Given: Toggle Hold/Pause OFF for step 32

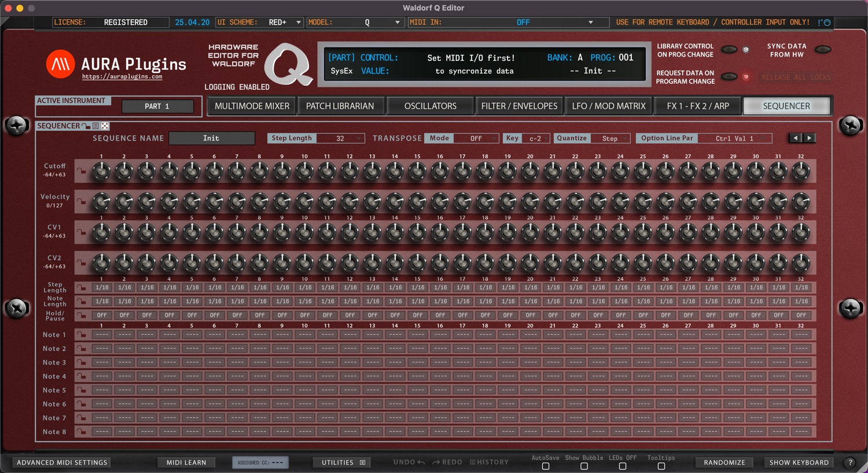Looking at the screenshot, I should (x=801, y=315).
